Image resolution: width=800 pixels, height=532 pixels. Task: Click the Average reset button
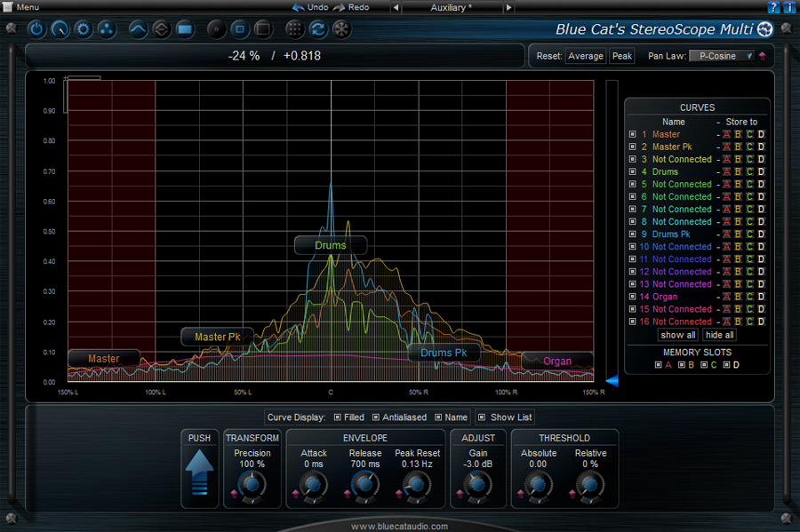[586, 55]
